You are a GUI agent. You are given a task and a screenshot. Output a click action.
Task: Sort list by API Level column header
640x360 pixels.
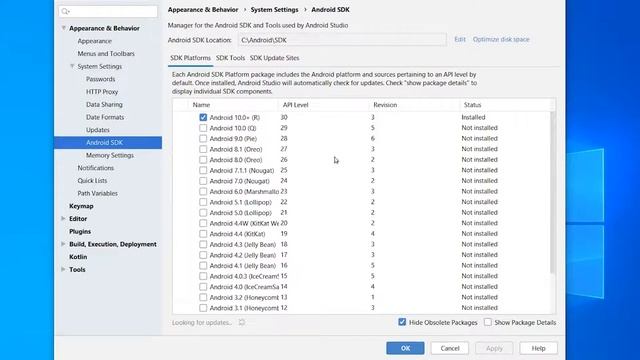[324, 105]
